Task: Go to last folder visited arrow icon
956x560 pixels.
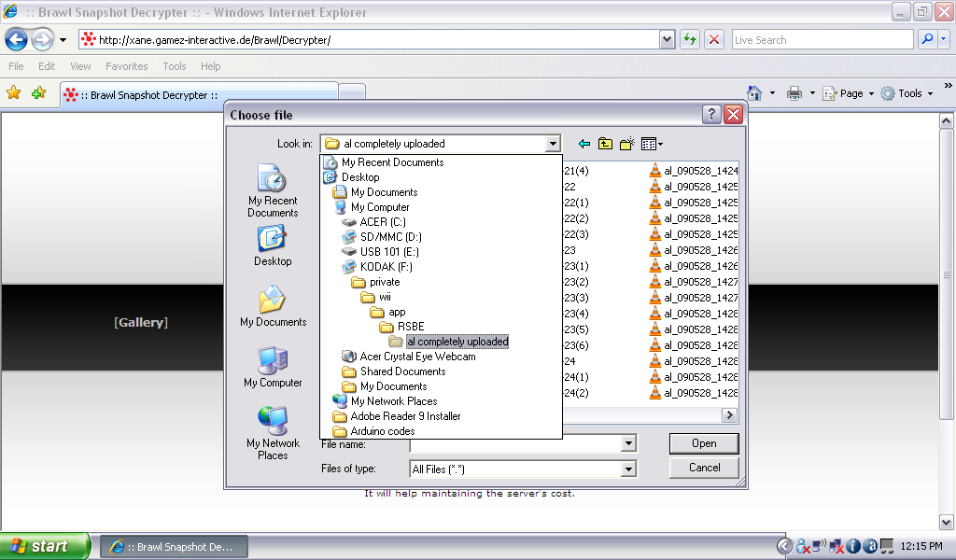Action: point(584,144)
